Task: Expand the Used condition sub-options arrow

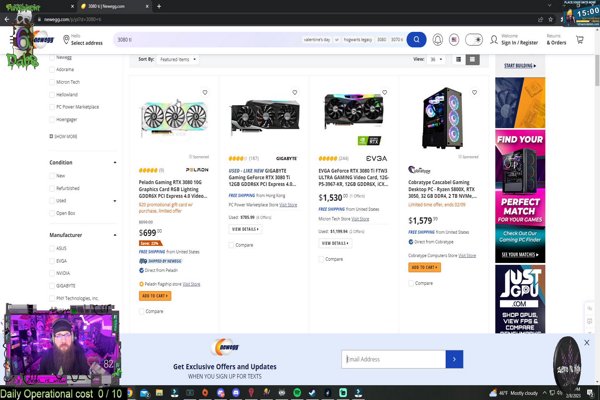Action: pos(115,201)
